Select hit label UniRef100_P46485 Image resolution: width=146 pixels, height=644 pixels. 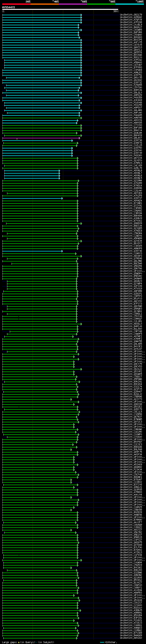[x=131, y=115]
